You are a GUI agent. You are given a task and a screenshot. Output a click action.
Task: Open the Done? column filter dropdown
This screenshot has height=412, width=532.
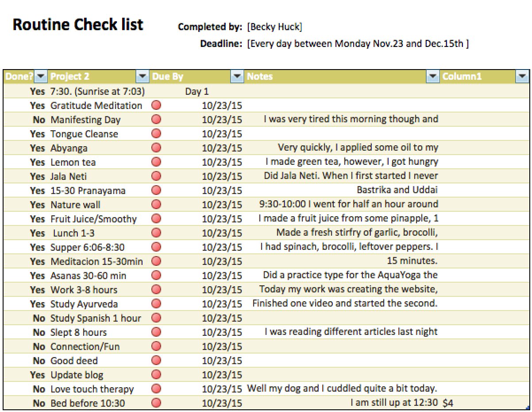coord(41,76)
